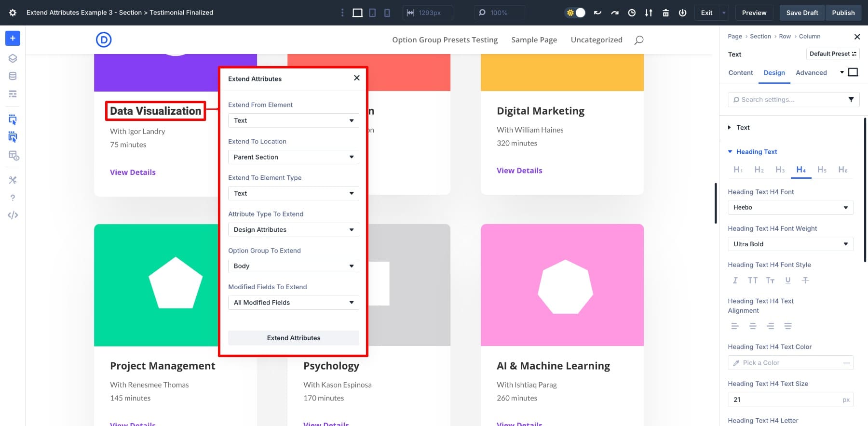Open page settings gear icon
Viewport: 868px width, 426px height.
tap(13, 13)
